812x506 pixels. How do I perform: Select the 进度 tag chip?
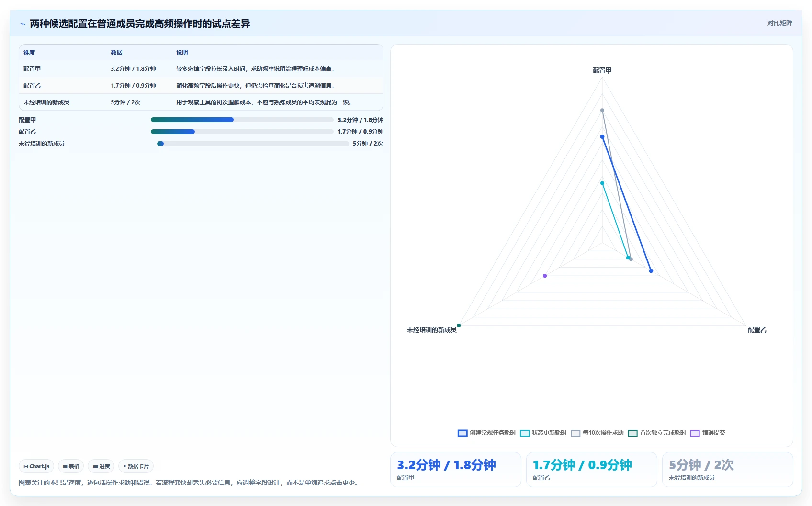(x=101, y=466)
